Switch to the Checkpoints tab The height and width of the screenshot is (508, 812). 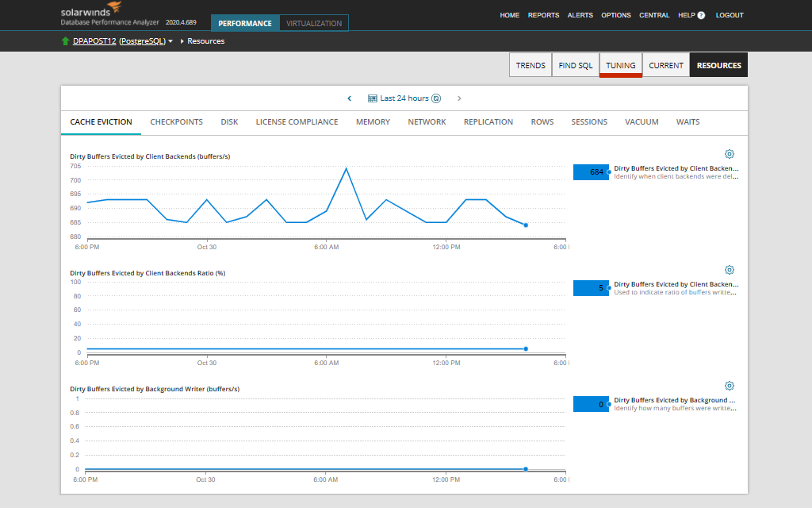[176, 122]
